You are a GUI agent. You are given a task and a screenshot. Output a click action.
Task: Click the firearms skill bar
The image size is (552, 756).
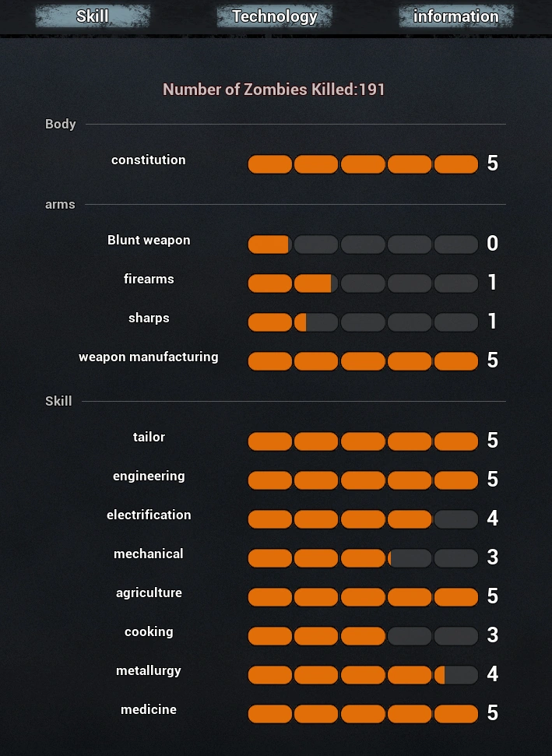363,283
